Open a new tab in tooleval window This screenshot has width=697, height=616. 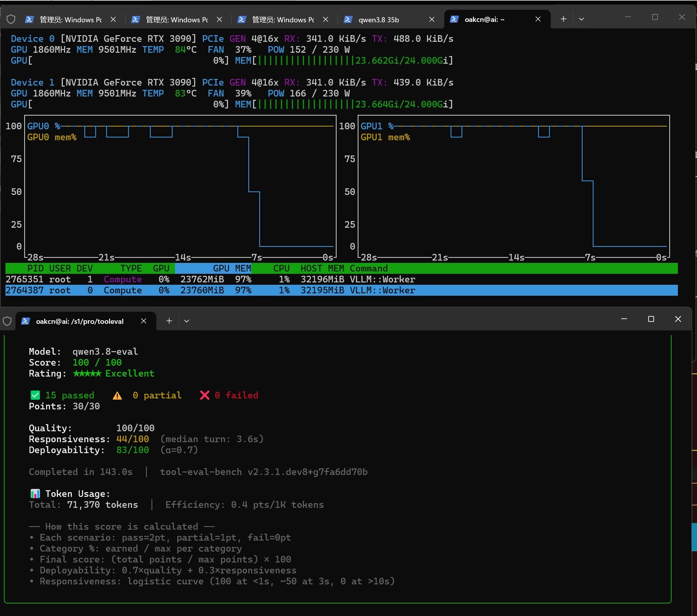pos(169,321)
